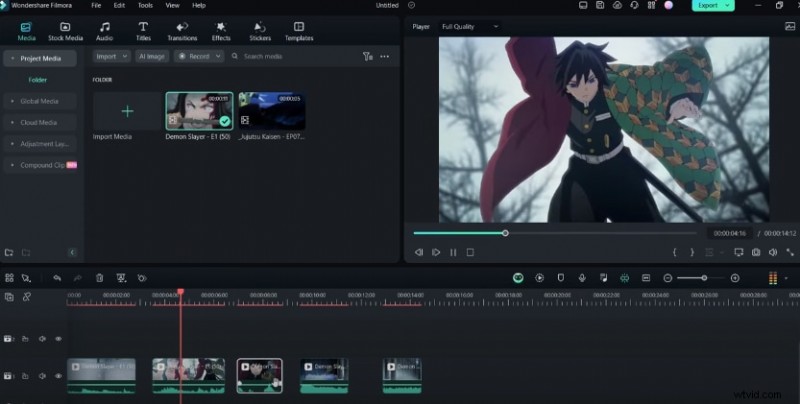Set the mark-out point in the player
Screen dimensions: 800x404
[x=692, y=252]
